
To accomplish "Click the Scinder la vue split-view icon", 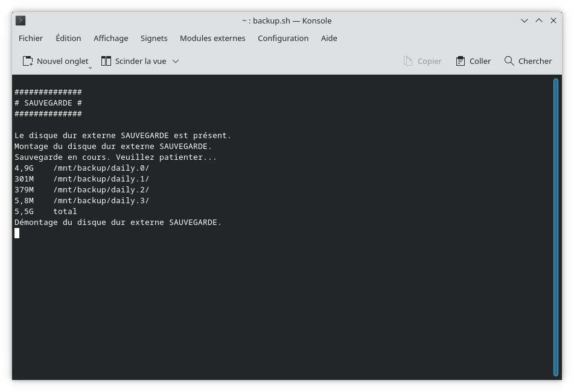I will point(106,60).
